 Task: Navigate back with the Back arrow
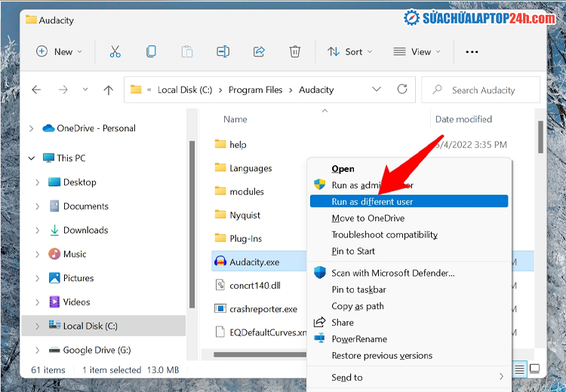(x=36, y=90)
